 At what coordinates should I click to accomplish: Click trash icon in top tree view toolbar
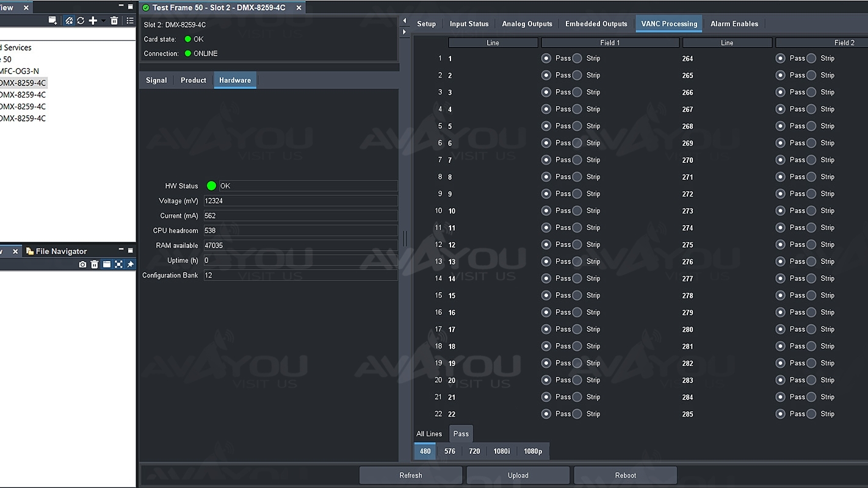[x=114, y=21]
